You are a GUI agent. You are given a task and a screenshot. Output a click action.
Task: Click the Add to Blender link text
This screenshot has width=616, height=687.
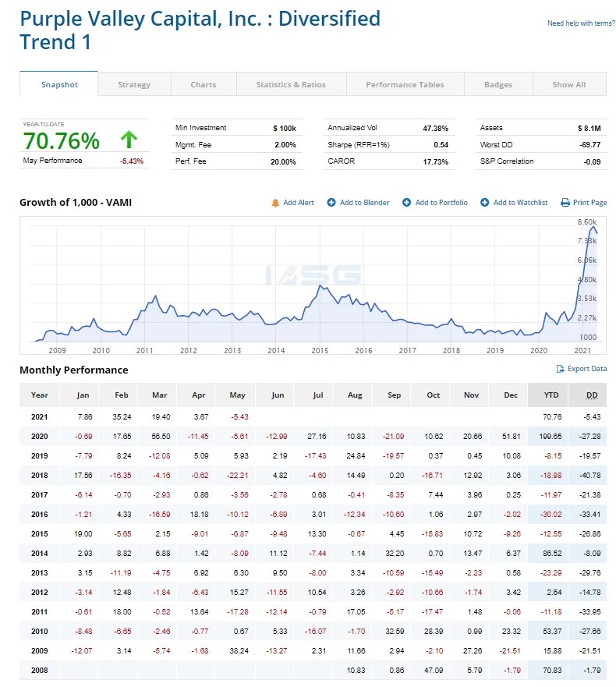364,203
